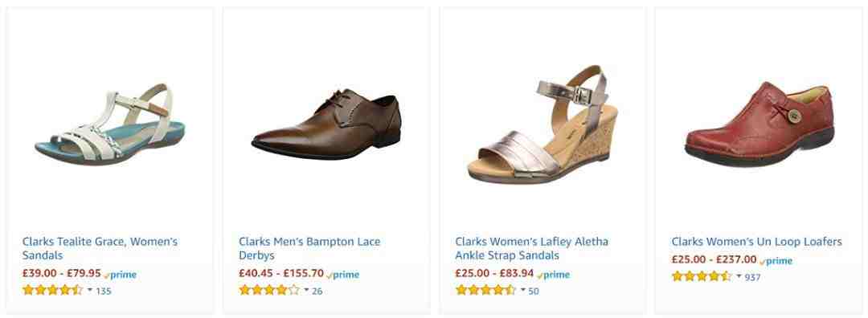Expand rating breakdown arrow next to 26 reviews
The height and width of the screenshot is (318, 868).
click(x=306, y=290)
